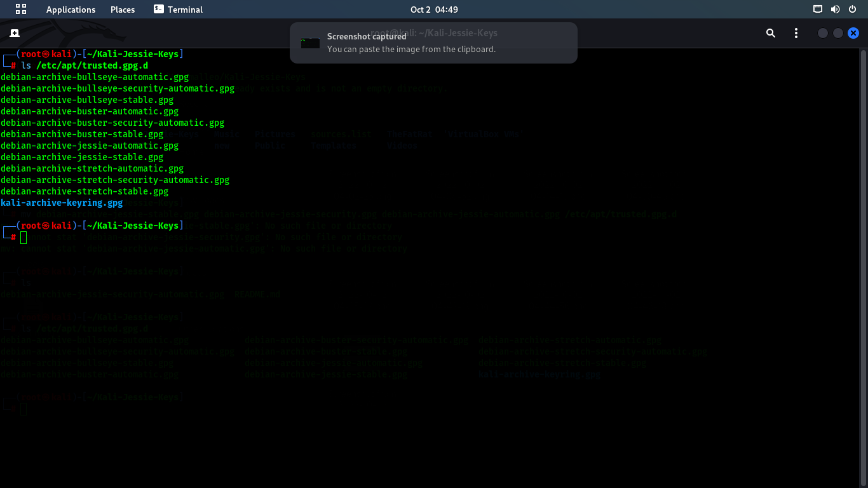Open the Places menu
The height and width of the screenshot is (488, 868).
(122, 9)
